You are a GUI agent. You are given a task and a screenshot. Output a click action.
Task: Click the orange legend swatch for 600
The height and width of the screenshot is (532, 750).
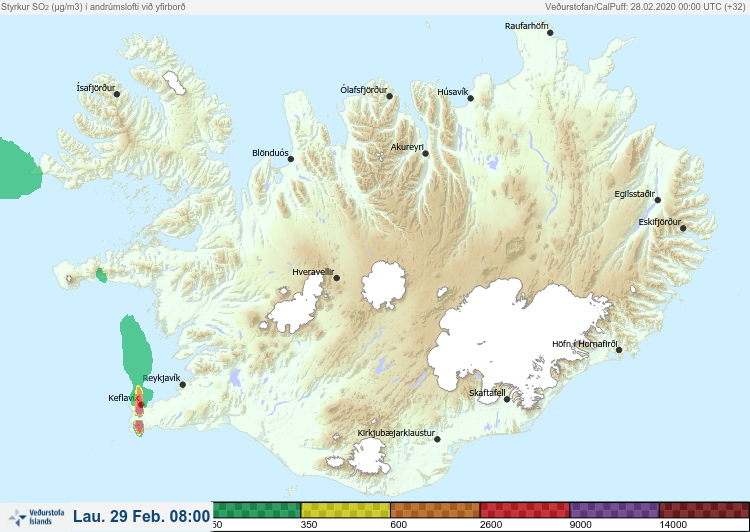pos(435,510)
